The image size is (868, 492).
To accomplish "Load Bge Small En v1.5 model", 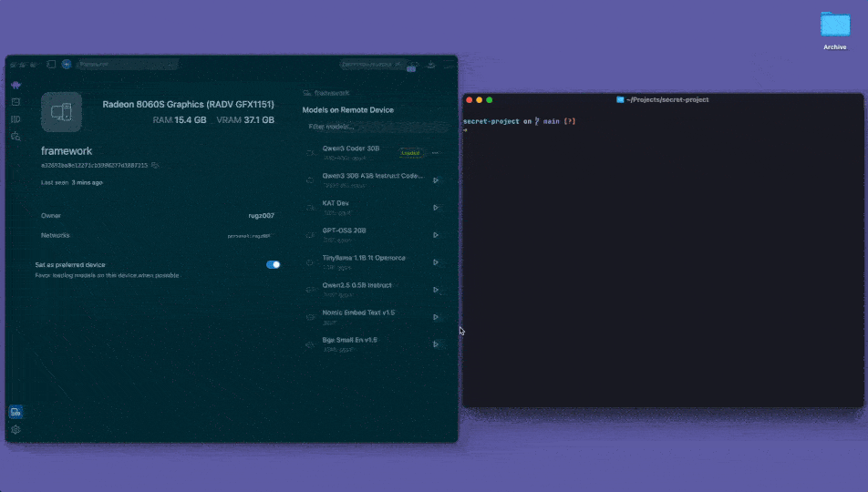I will coord(436,344).
